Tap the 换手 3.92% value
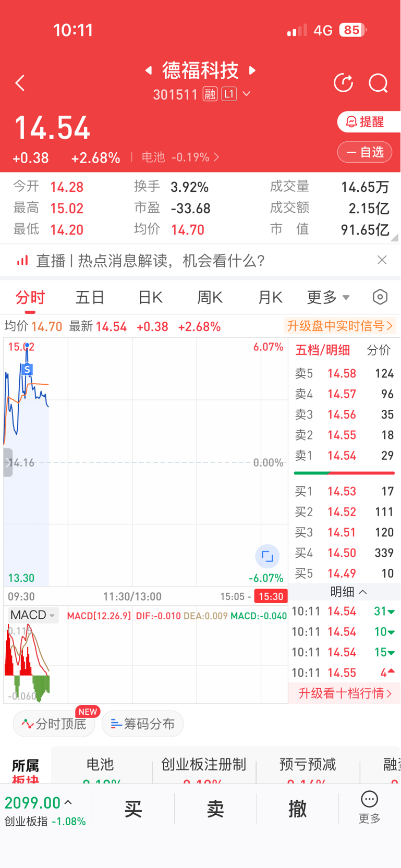This screenshot has height=868, width=401. coord(190,187)
